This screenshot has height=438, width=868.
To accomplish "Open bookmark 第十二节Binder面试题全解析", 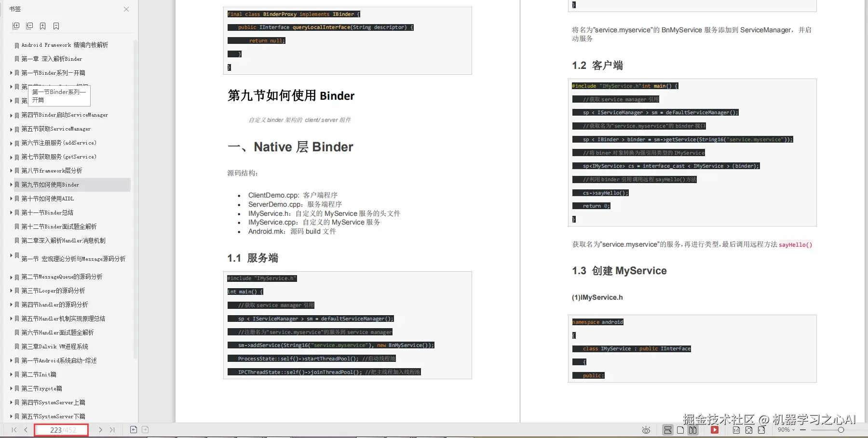I will (59, 226).
